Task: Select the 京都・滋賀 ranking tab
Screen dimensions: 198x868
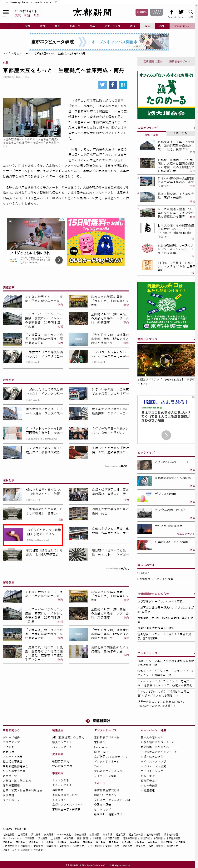Action: (151, 134)
